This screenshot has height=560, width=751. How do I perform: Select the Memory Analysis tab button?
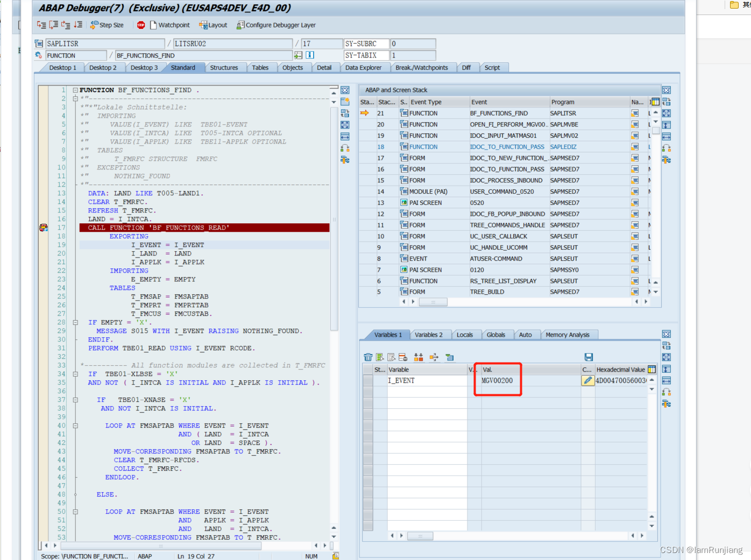[x=569, y=335]
